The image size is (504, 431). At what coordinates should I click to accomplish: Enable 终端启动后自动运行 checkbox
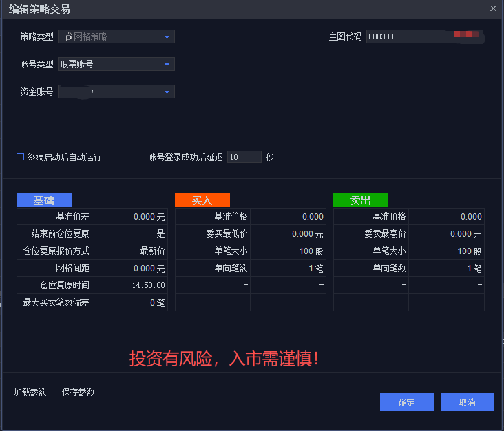(x=21, y=157)
